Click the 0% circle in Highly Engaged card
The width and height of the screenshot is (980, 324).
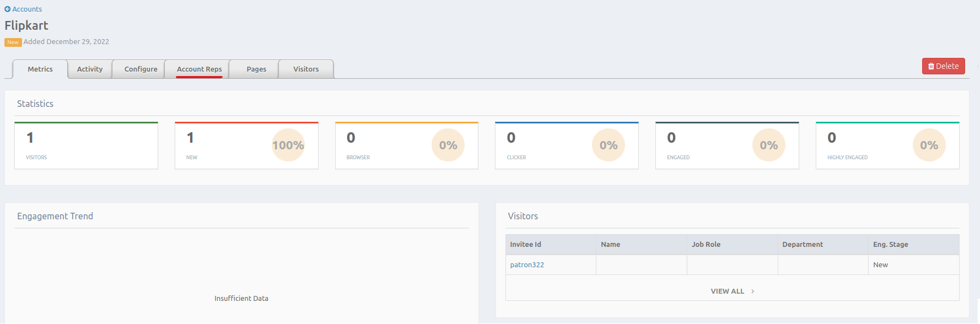point(929,145)
